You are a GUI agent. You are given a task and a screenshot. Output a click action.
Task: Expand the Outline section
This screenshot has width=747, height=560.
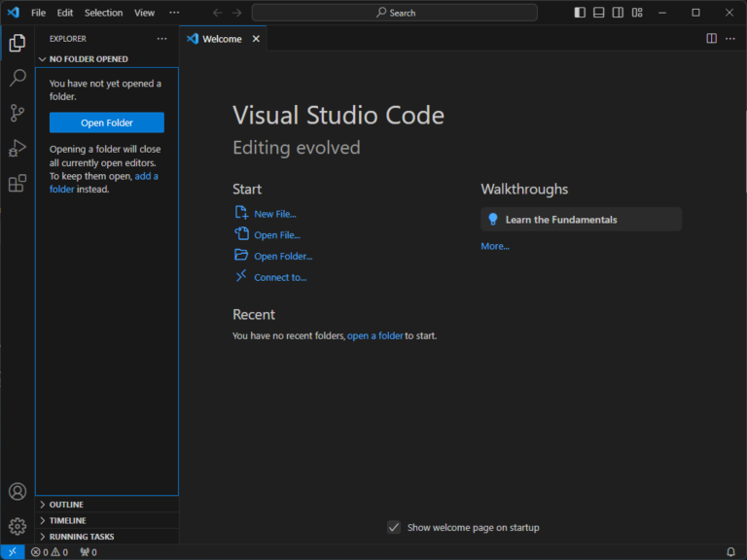(x=66, y=505)
